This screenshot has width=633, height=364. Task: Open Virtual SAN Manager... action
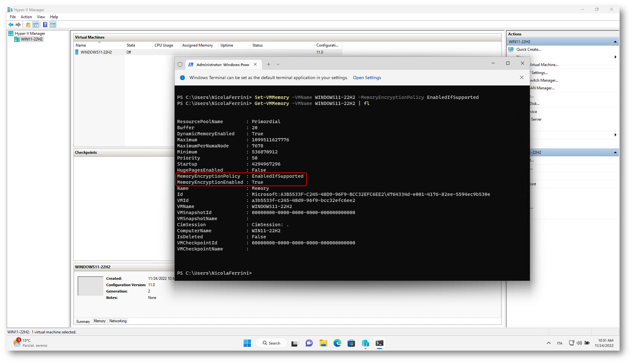[x=542, y=88]
